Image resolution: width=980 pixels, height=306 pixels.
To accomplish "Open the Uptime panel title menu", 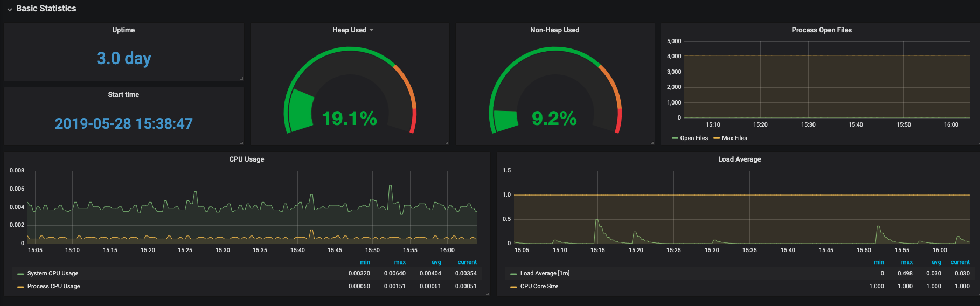I will tap(123, 30).
